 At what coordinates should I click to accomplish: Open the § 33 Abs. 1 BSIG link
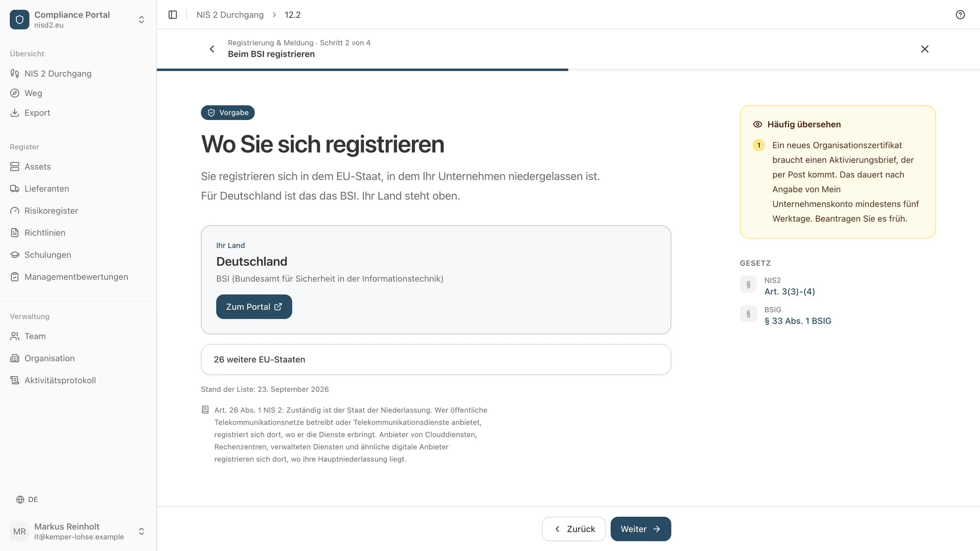tap(797, 321)
